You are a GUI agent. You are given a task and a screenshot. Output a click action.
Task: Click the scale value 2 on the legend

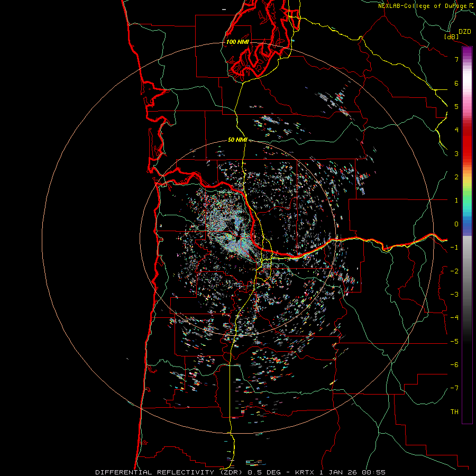click(456, 177)
